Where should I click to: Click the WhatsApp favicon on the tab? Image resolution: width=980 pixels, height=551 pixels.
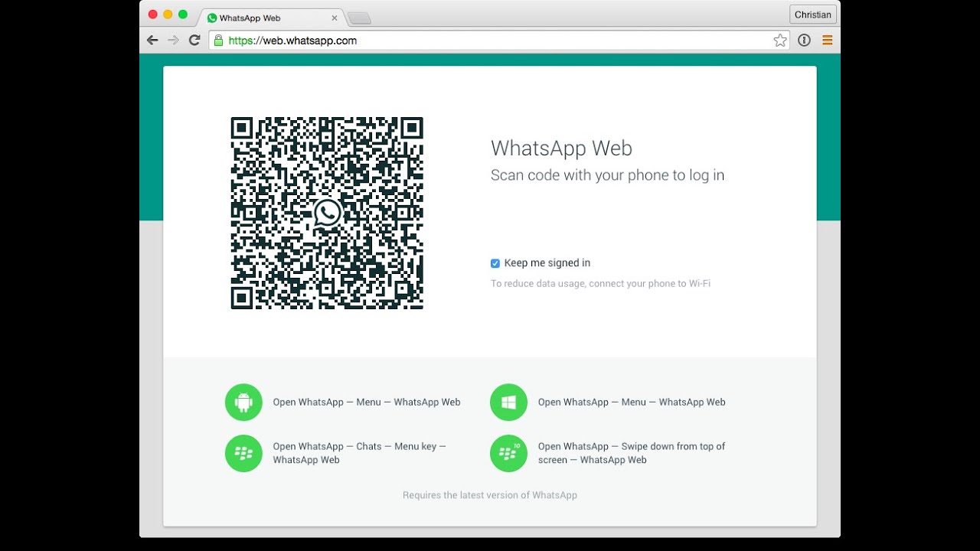click(x=212, y=18)
